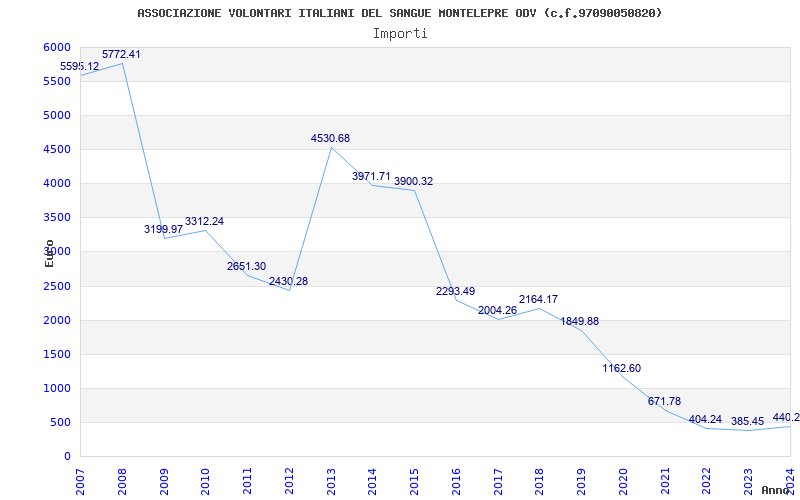Click the 404.24 value label
800x500 pixels.
tap(706, 419)
